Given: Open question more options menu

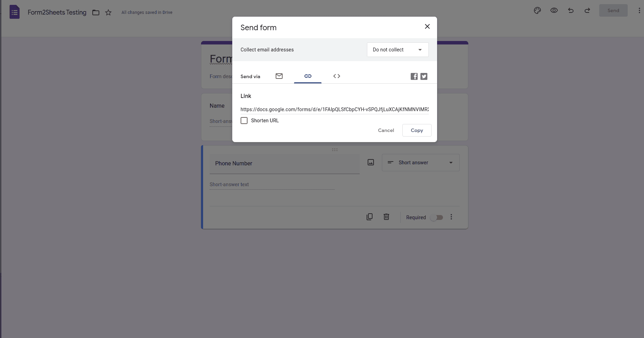Looking at the screenshot, I should (451, 217).
